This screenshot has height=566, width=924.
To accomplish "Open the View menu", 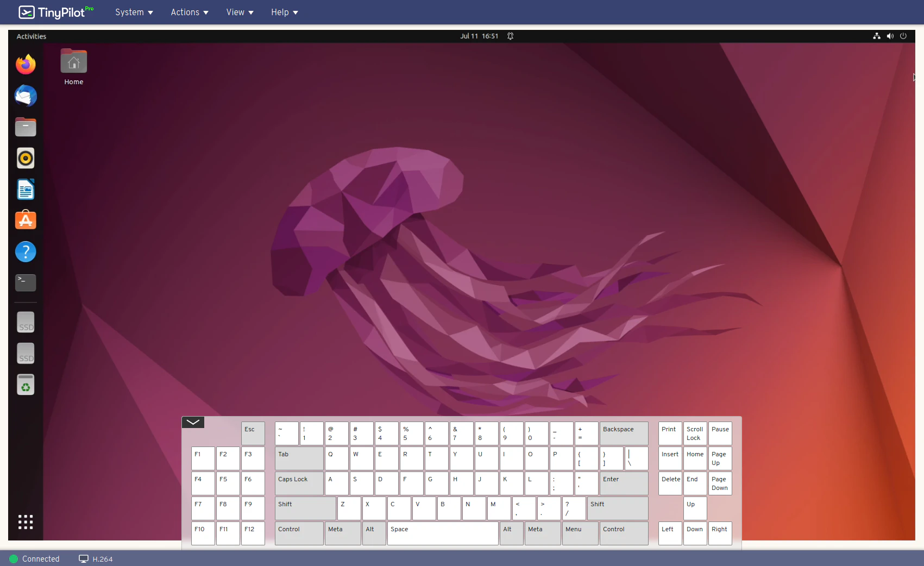I will (x=240, y=12).
